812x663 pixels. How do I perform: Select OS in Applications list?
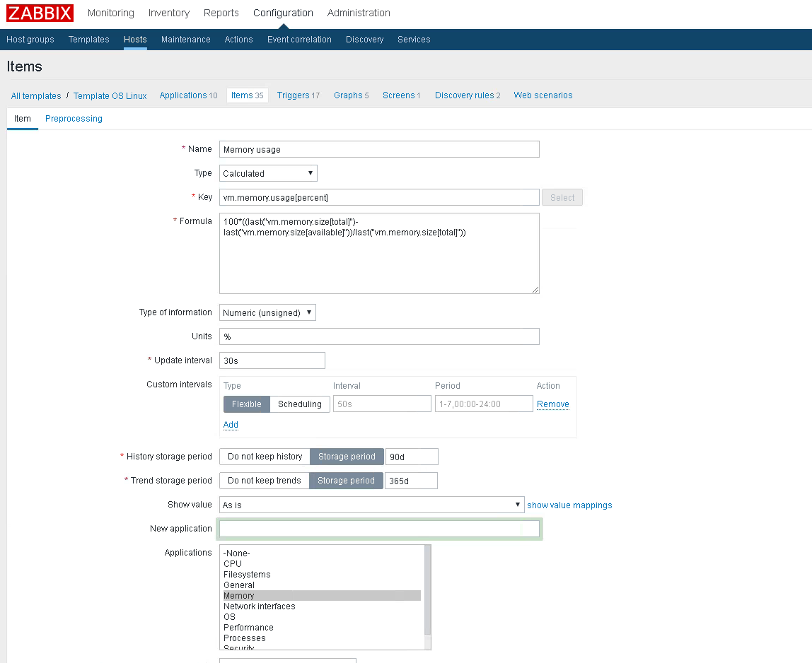[x=322, y=617]
